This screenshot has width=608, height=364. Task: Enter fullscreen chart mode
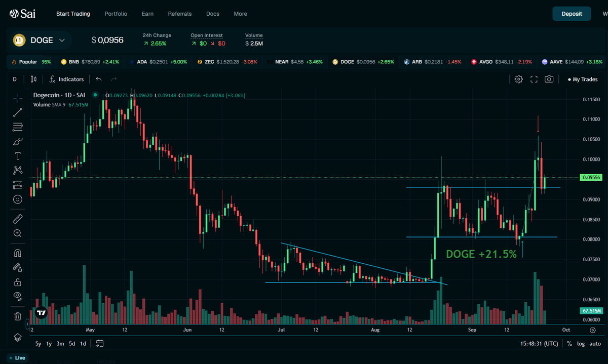click(534, 79)
